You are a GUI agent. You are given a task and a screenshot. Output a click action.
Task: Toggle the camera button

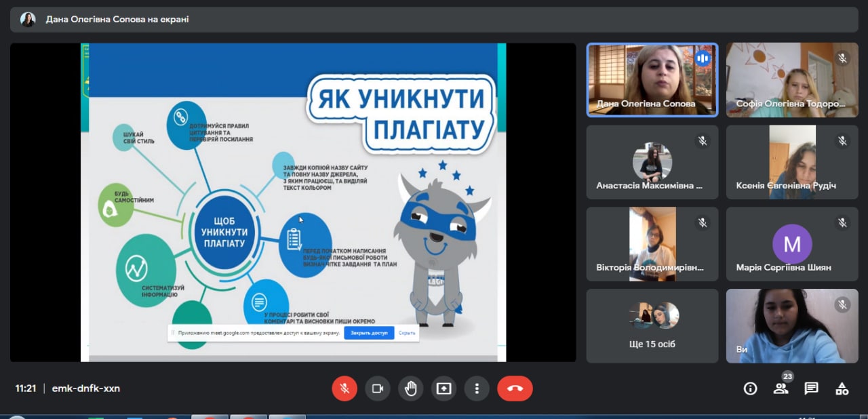pos(378,388)
